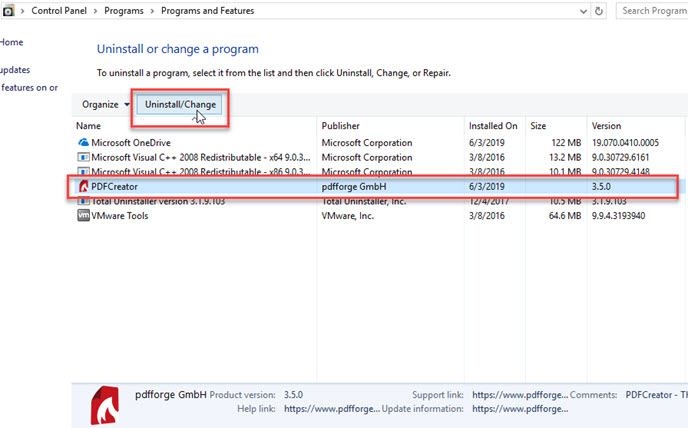688x428 pixels.
Task: Open breadcrumb arrow after Programs
Action: [x=152, y=11]
